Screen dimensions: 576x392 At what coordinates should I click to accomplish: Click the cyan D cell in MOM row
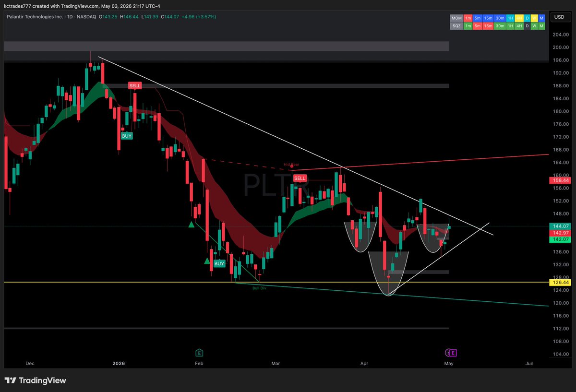(527, 18)
